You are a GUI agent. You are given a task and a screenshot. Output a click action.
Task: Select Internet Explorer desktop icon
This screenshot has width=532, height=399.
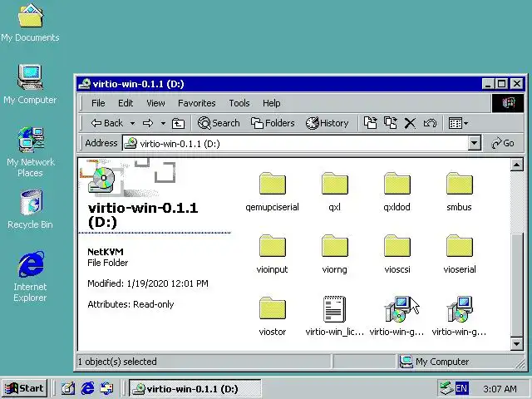pos(30,277)
